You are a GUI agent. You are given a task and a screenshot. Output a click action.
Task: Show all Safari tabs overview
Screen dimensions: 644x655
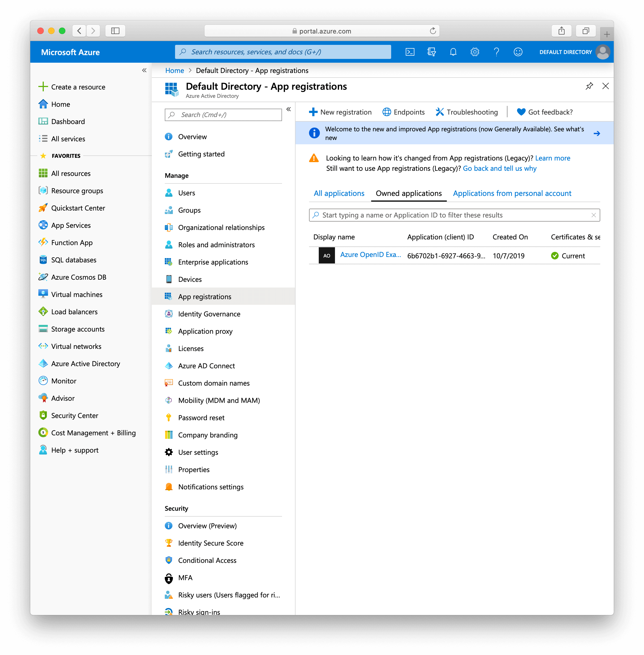(x=586, y=31)
